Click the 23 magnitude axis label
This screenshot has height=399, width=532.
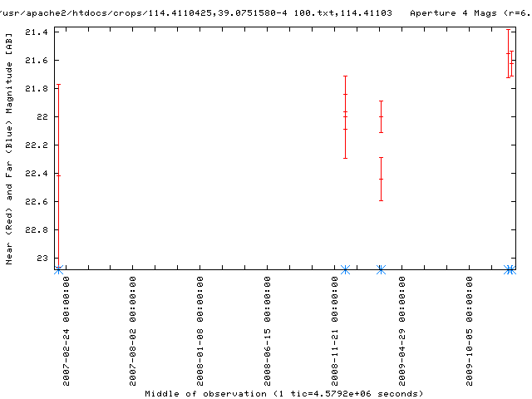coord(42,259)
